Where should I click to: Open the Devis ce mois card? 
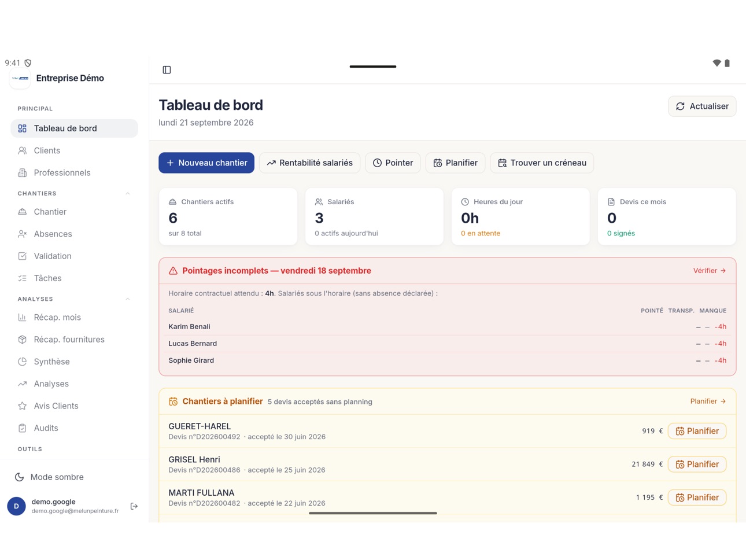667,216
